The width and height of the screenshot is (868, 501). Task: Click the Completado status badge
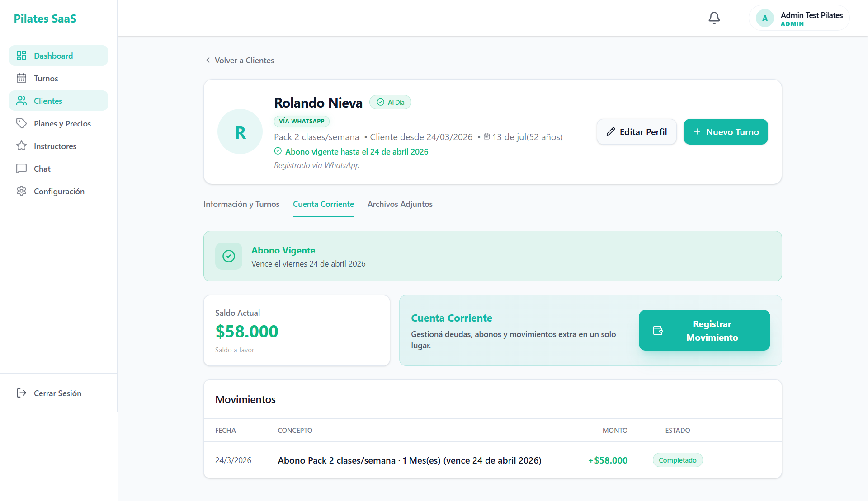[677, 460]
